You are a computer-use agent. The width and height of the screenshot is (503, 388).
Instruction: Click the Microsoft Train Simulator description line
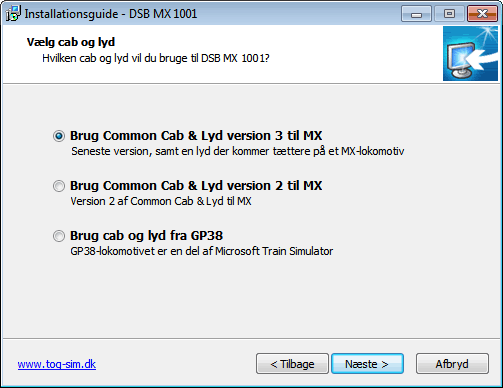click(x=202, y=251)
